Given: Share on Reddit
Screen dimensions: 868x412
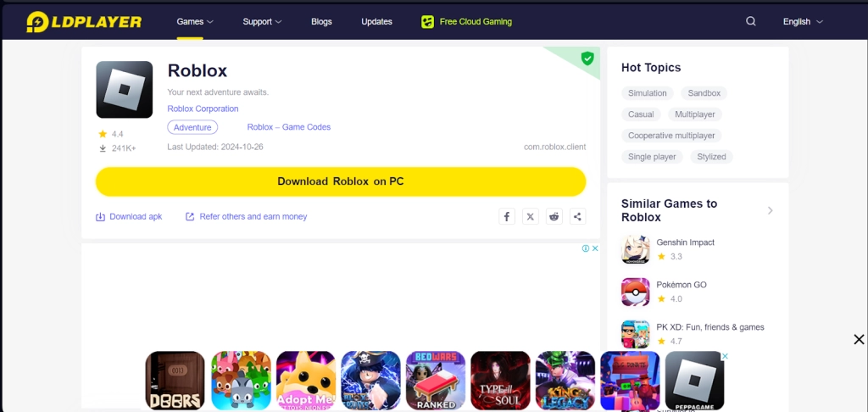Looking at the screenshot, I should tap(554, 216).
